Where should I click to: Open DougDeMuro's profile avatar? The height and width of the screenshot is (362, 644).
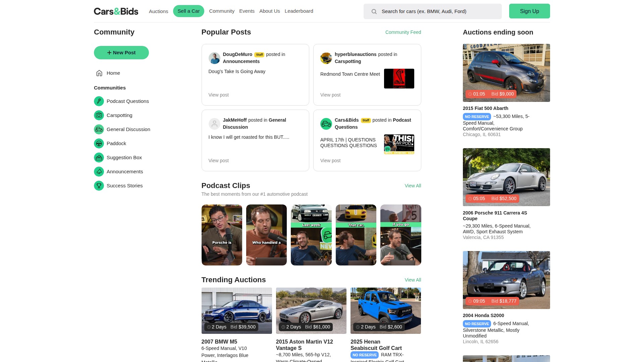[214, 58]
